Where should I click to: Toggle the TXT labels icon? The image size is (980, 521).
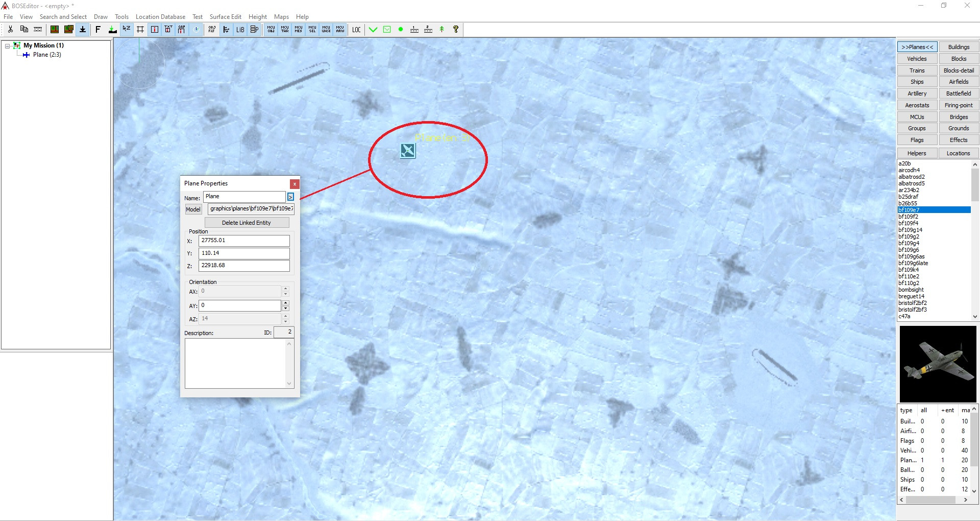pyautogui.click(x=168, y=29)
